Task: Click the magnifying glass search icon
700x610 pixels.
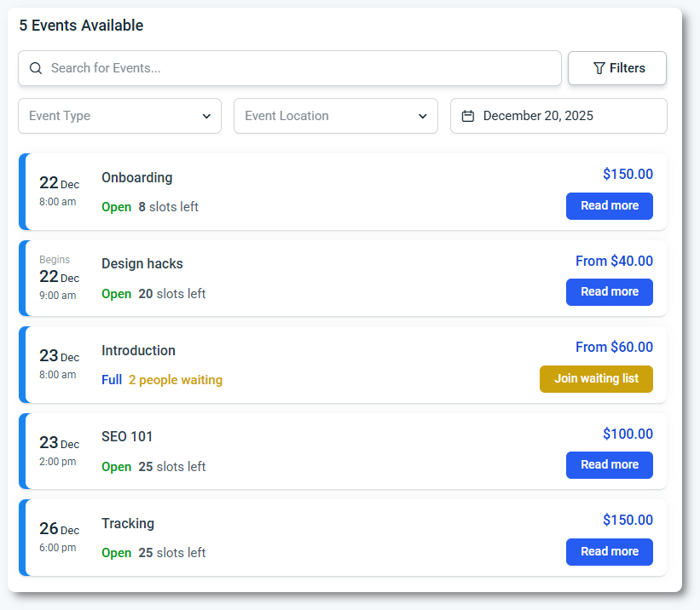Action: pyautogui.click(x=36, y=68)
